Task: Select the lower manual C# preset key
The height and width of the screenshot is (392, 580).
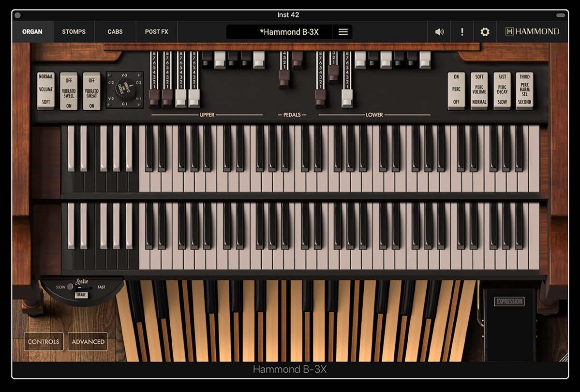Action: [x=71, y=225]
